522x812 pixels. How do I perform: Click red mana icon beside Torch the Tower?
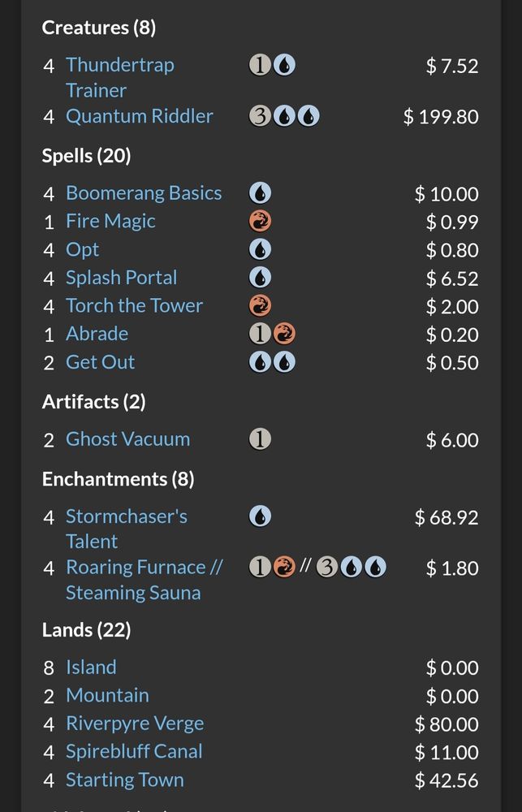click(260, 306)
